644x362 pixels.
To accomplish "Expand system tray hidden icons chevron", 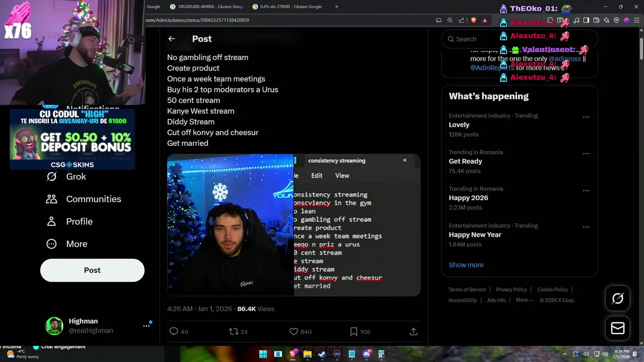I will [x=565, y=354].
